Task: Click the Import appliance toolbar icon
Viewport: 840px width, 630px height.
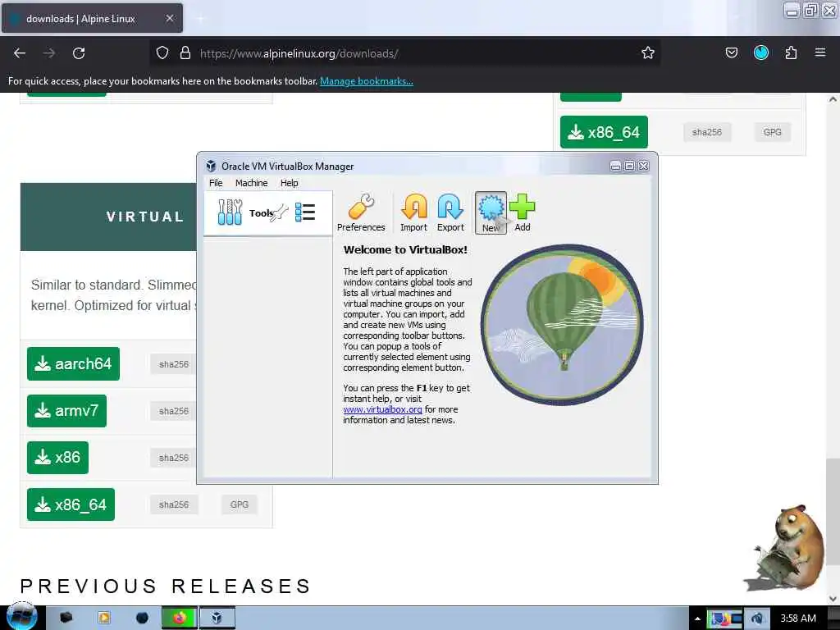Action: (413, 213)
